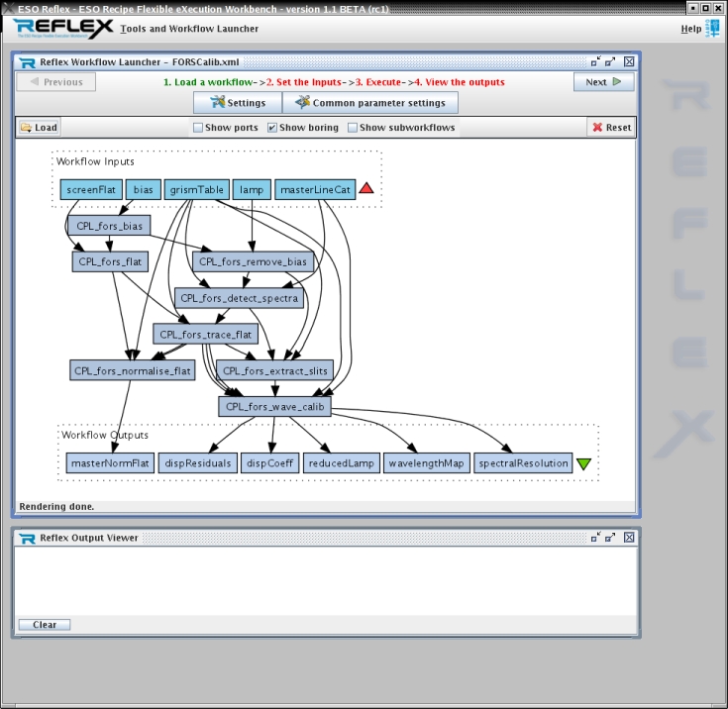Open Common parameter settings
Image resolution: width=728 pixels, height=709 pixels.
[369, 102]
